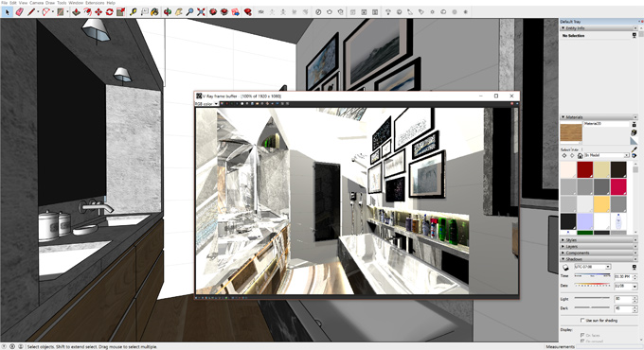Select the Tape Measure tool
This screenshot has height=350, width=644.
[134, 12]
